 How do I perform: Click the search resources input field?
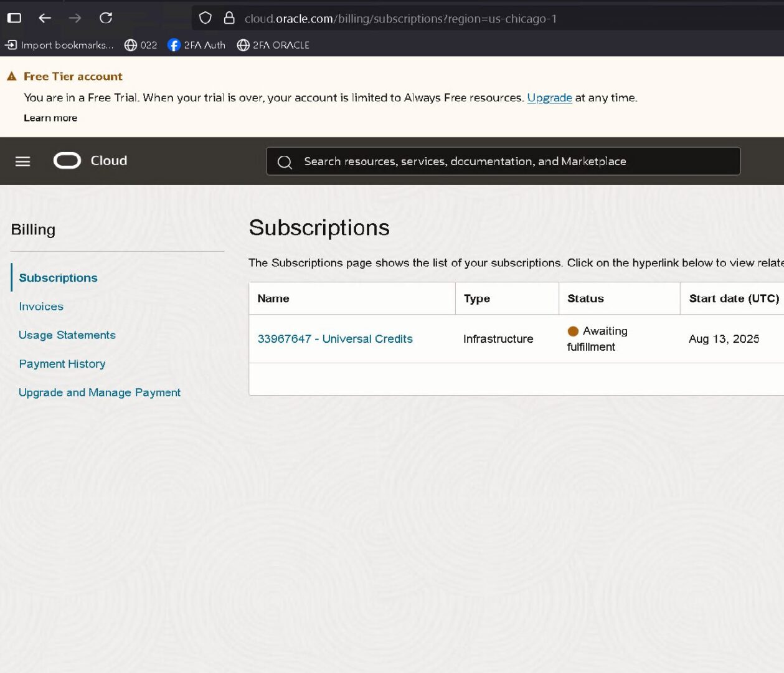[x=503, y=161]
